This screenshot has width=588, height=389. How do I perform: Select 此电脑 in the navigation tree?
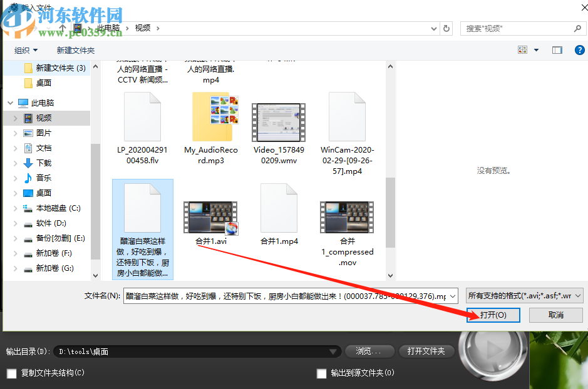point(43,103)
